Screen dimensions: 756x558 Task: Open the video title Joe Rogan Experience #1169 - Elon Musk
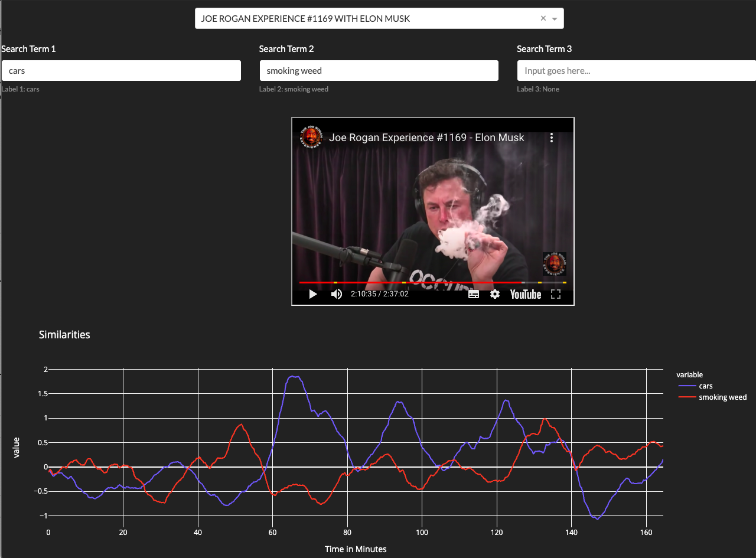point(426,138)
